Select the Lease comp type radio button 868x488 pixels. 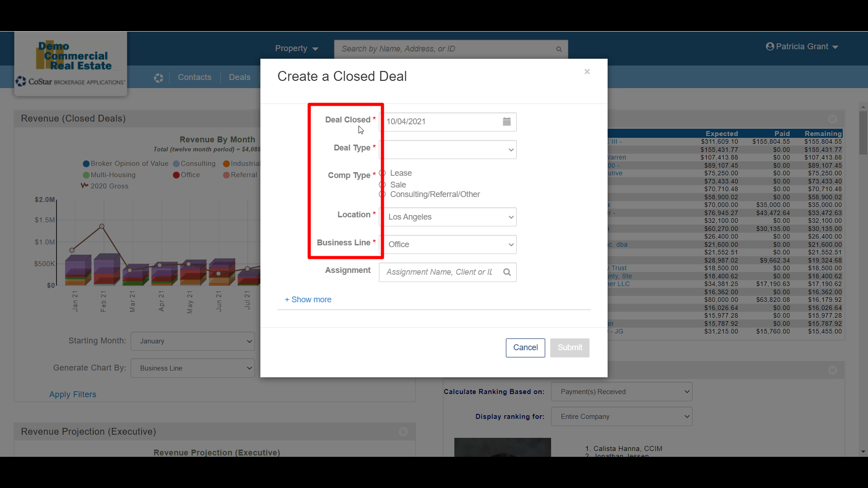pyautogui.click(x=382, y=173)
